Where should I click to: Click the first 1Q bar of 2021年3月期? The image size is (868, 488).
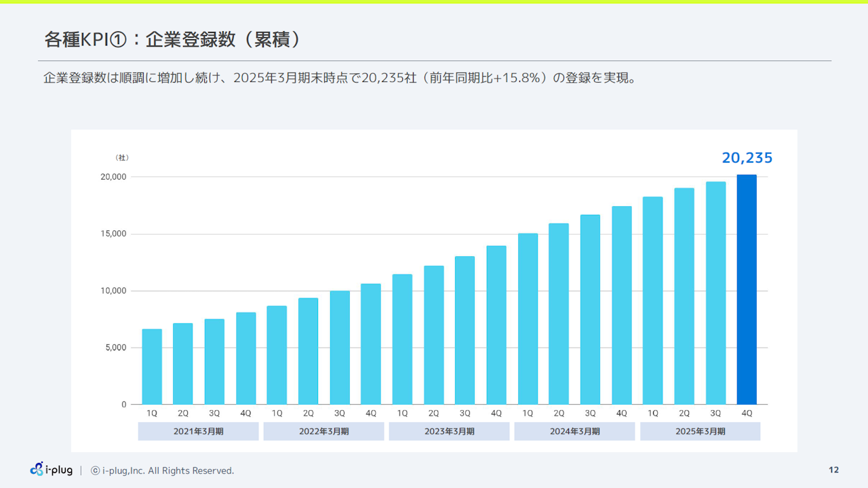coord(152,367)
